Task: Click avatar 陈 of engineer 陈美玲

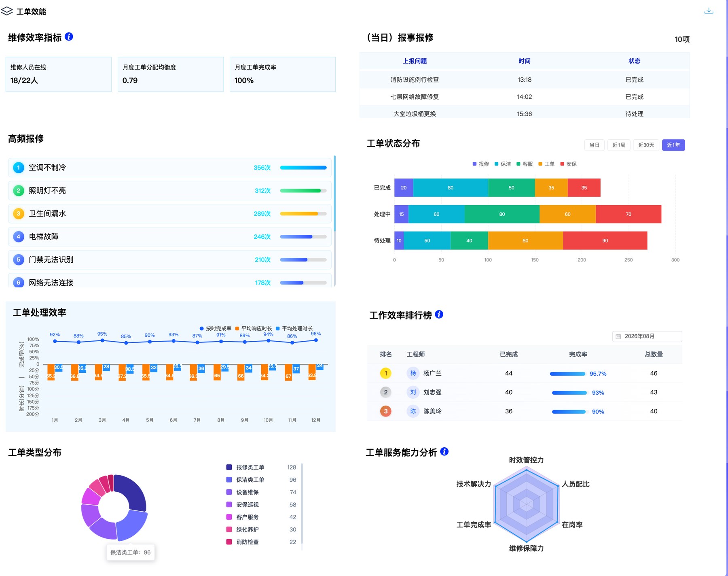Action: (413, 411)
